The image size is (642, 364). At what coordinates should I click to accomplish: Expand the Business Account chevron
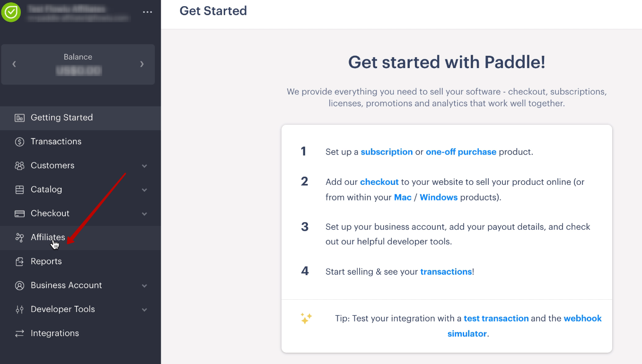[144, 286]
